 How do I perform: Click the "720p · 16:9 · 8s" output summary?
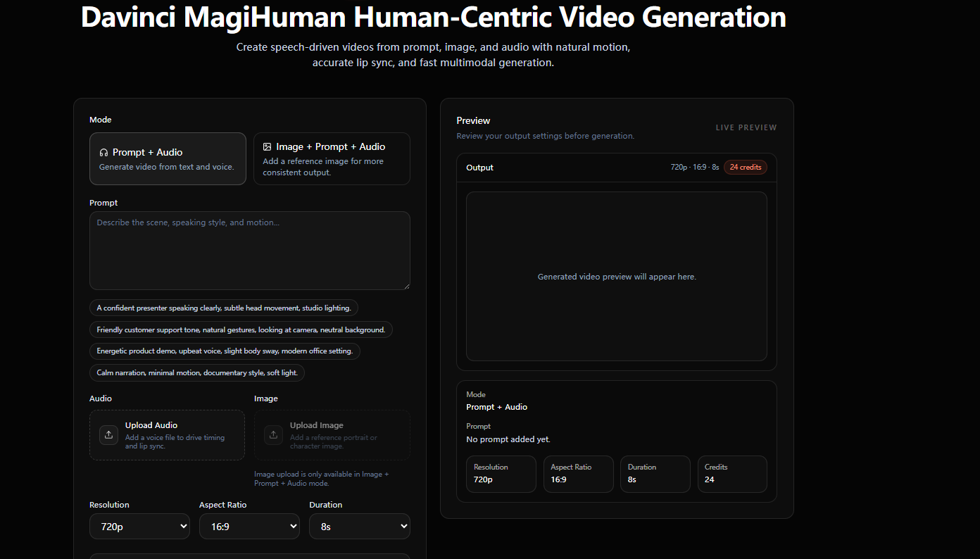click(x=695, y=168)
